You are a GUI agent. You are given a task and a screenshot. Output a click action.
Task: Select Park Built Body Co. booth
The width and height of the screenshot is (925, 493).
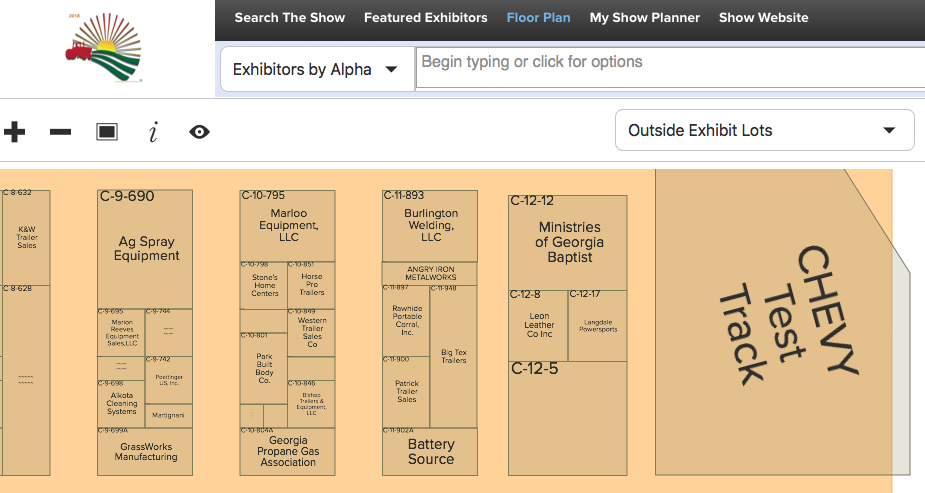[264, 369]
